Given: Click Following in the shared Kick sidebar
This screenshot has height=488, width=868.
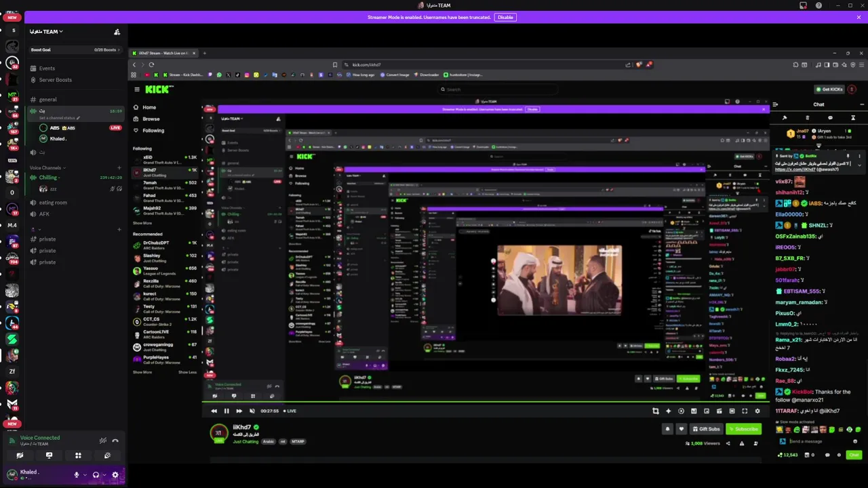Looking at the screenshot, I should pos(149,130).
